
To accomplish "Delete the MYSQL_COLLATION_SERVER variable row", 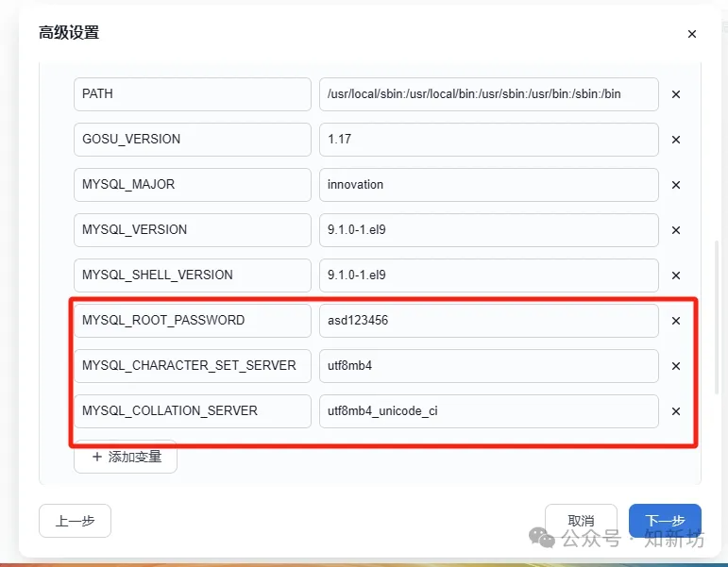I will pyautogui.click(x=675, y=411).
